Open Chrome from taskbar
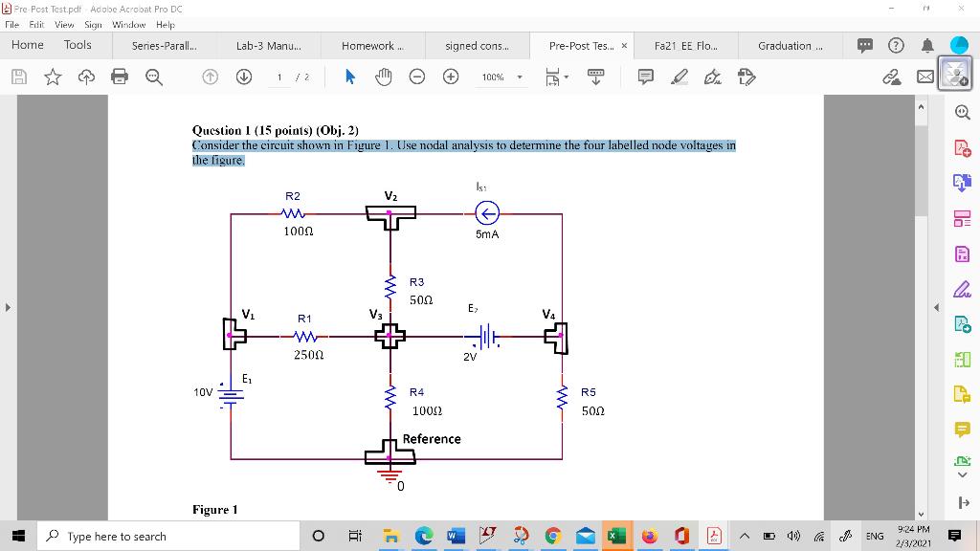Image resolution: width=980 pixels, height=551 pixels. [x=552, y=536]
